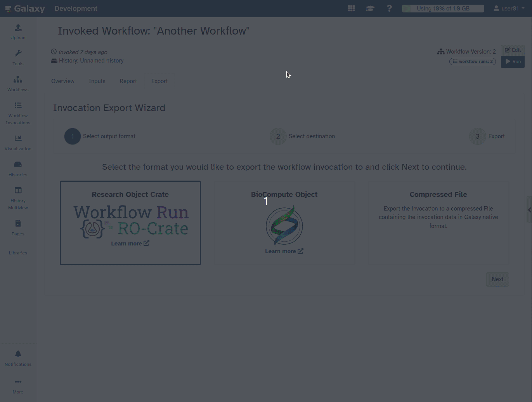Image resolution: width=532 pixels, height=402 pixels.
Task: Expand the collapsed right history panel
Action: (x=529, y=210)
